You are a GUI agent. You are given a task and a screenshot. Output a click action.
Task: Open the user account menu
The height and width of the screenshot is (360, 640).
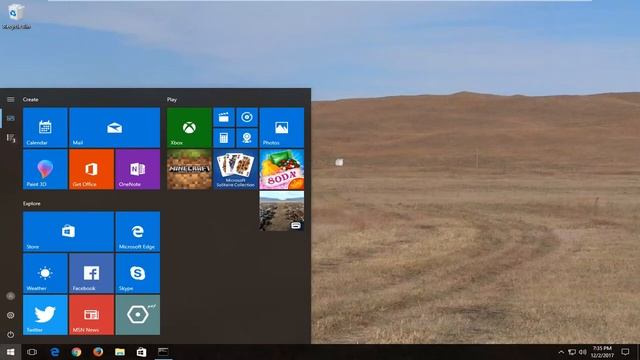pos(11,296)
